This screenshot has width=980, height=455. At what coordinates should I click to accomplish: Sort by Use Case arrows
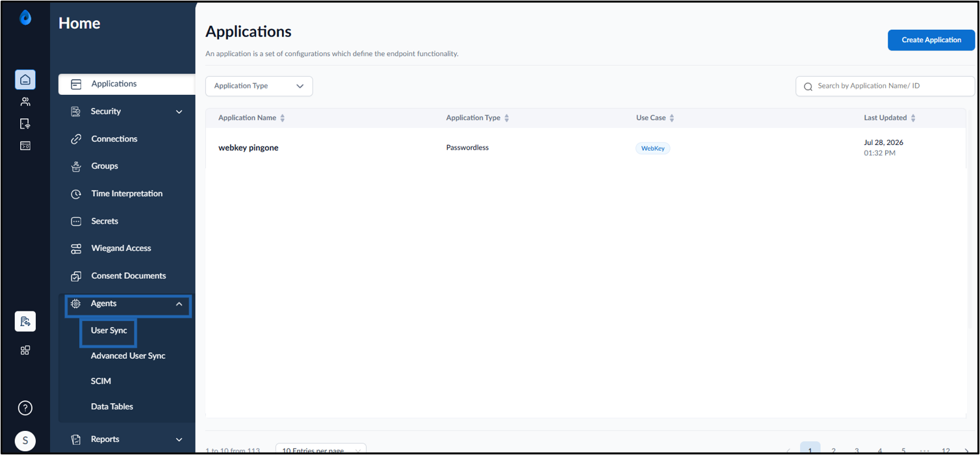(671, 118)
